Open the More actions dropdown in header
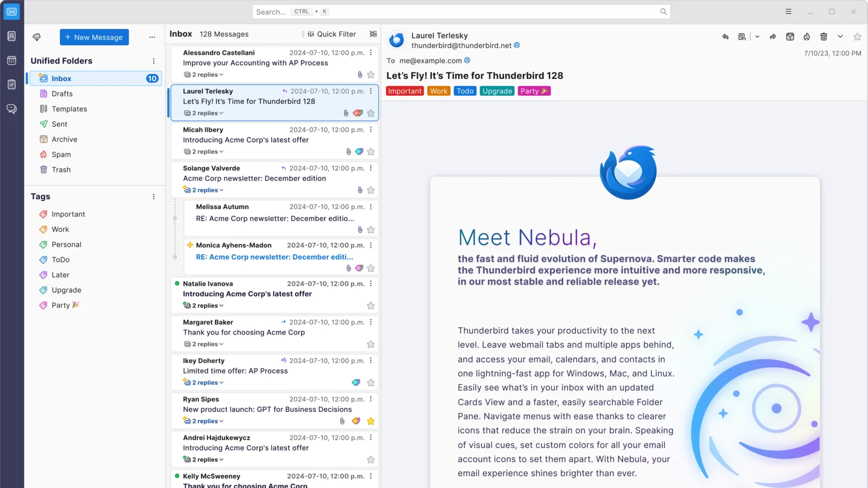 [x=840, y=37]
